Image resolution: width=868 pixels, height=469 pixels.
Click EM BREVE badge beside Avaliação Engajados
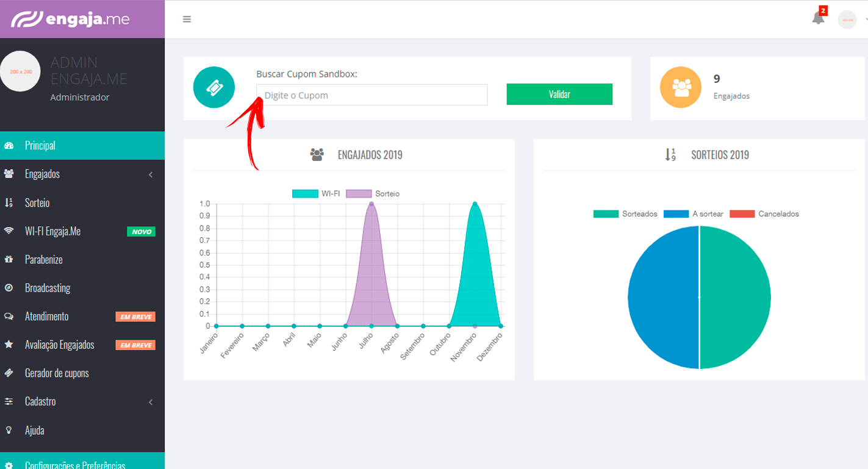click(x=135, y=345)
